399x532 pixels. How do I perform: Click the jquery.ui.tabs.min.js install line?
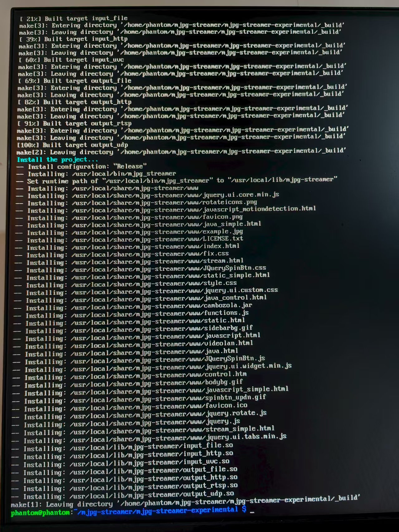coord(149,439)
